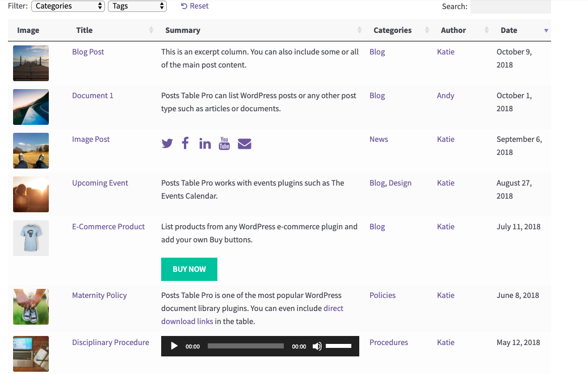Select the date May 12, 2018
This screenshot has height=374, width=588.
point(518,342)
